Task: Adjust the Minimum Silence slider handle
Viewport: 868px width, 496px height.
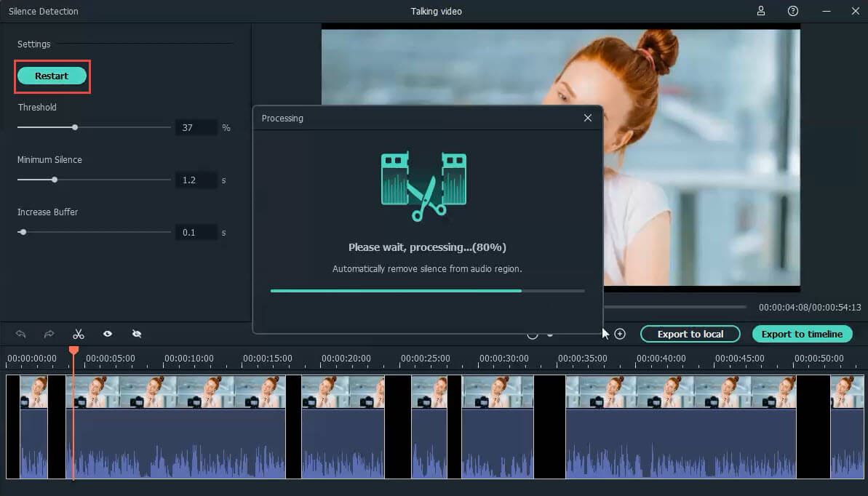Action: [55, 180]
